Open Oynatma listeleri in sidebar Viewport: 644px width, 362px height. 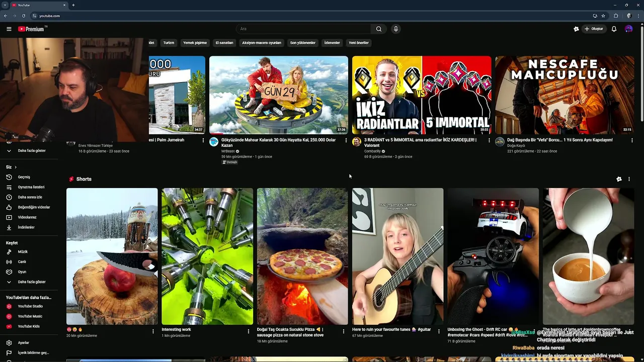(29, 187)
